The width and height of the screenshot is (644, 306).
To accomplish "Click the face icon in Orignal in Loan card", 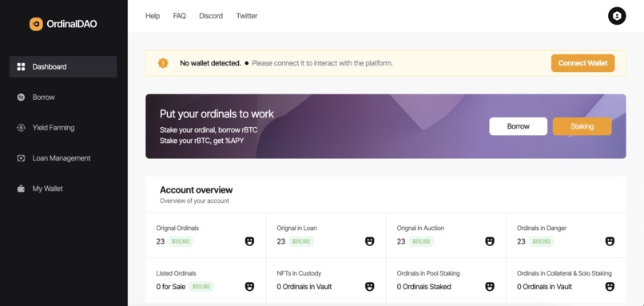I will point(370,241).
